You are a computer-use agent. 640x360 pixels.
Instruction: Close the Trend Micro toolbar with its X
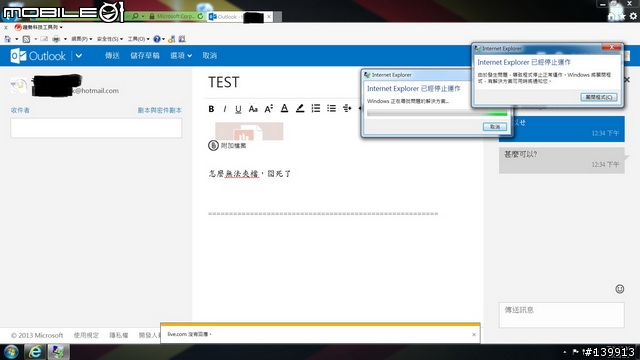click(x=6, y=27)
